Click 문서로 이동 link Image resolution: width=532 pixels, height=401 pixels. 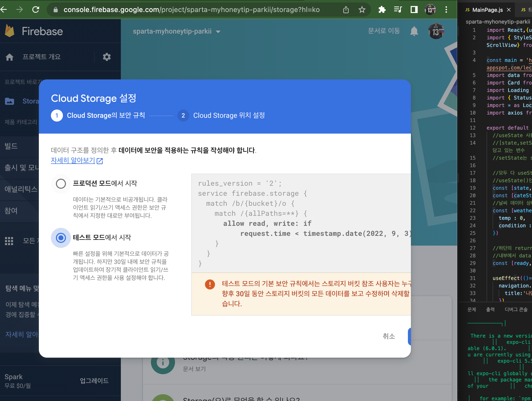click(x=384, y=31)
